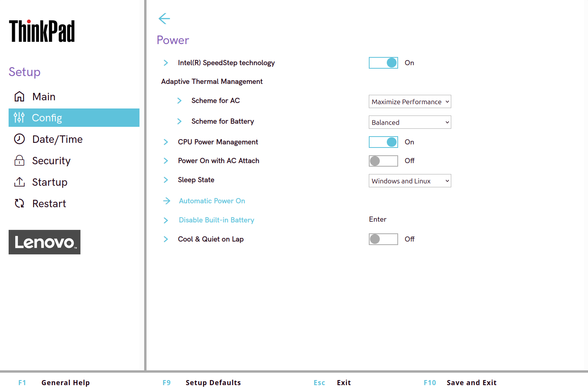Click F9 Setup Defaults

pos(202,382)
